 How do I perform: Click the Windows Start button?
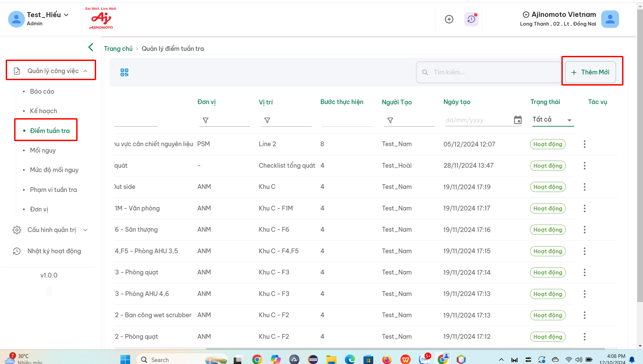coord(125,360)
